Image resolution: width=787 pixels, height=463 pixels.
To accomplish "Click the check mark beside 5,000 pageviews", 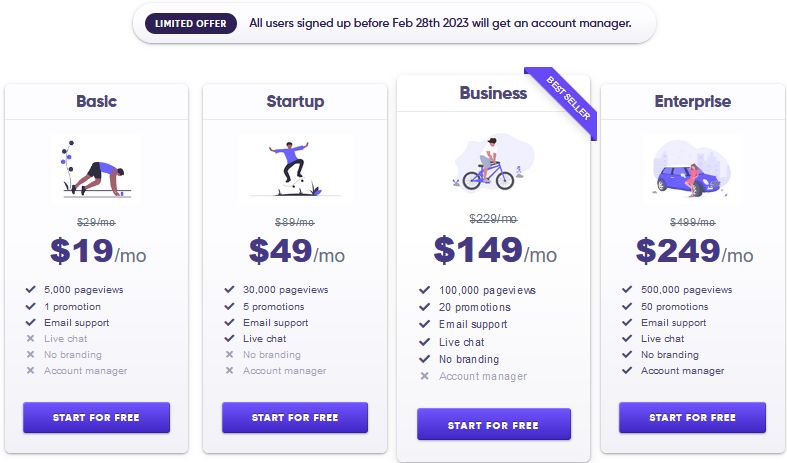I will point(31,289).
